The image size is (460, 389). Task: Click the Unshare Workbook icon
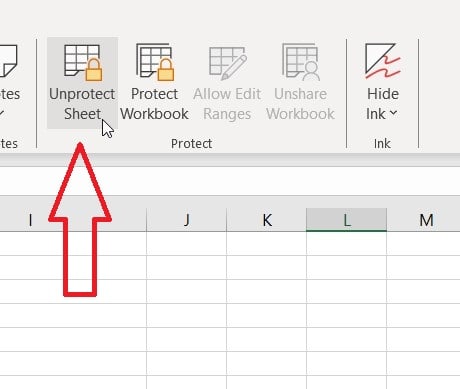[300, 83]
